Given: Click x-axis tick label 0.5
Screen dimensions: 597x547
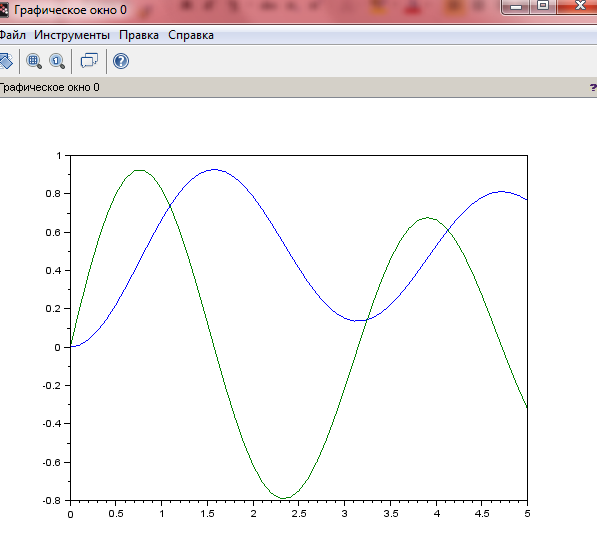Looking at the screenshot, I should tap(116, 514).
